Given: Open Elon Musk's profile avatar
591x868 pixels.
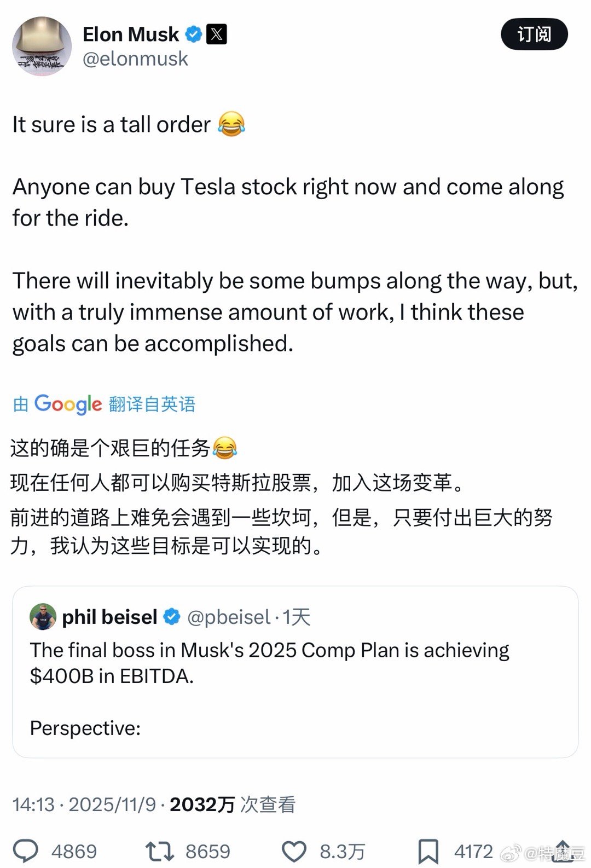Looking at the screenshot, I should (42, 46).
